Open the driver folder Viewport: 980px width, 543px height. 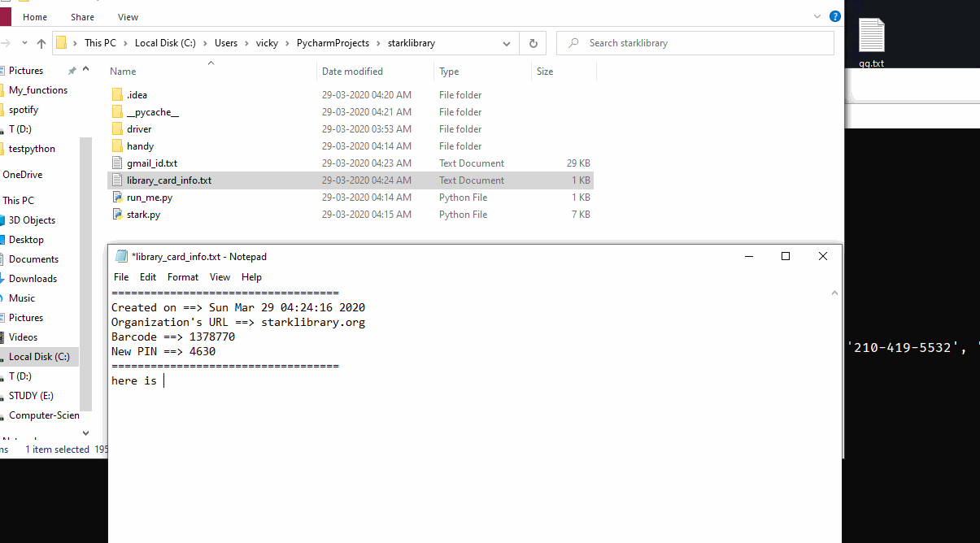click(138, 129)
